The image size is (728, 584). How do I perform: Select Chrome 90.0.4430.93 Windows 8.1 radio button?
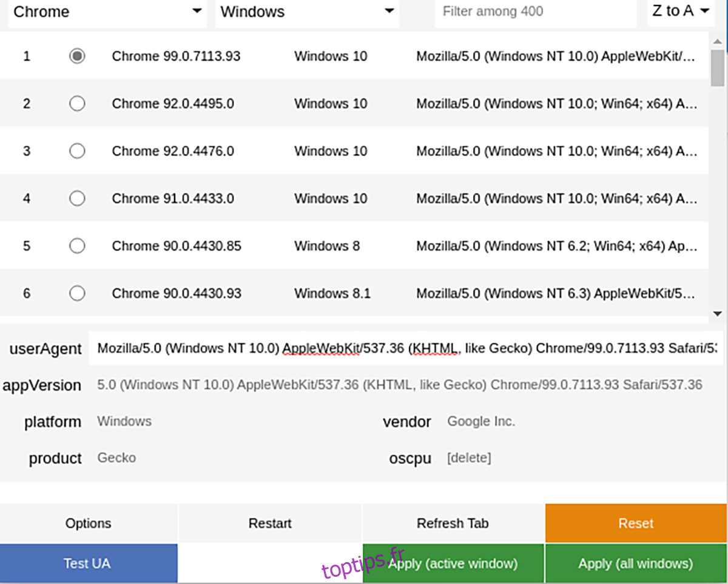(x=77, y=294)
